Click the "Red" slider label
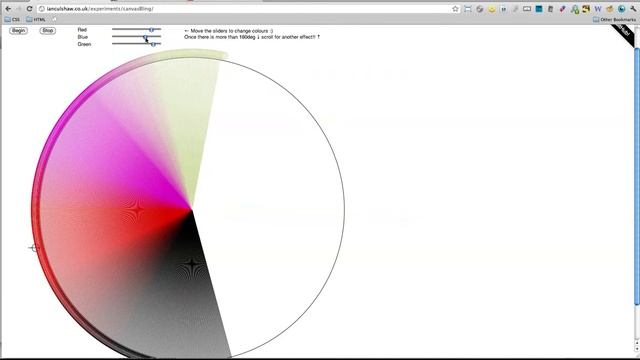Image resolution: width=640 pixels, height=360 pixels. pos(82,30)
